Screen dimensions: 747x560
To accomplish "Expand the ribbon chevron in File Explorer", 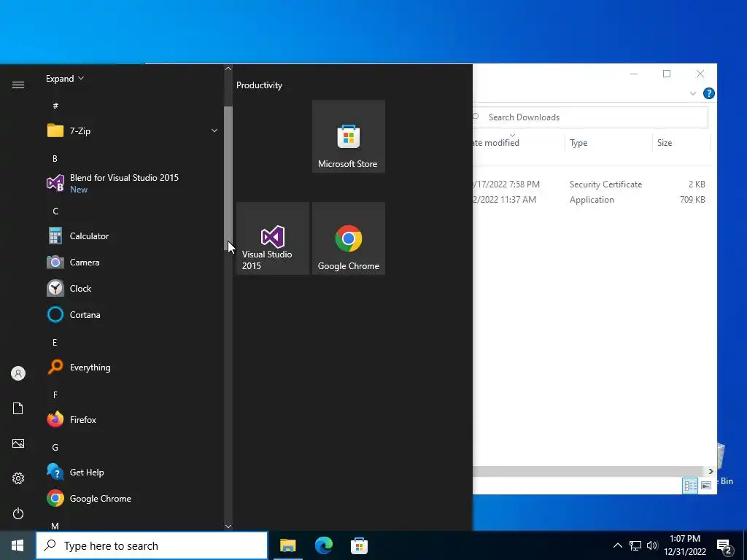I will coord(692,93).
